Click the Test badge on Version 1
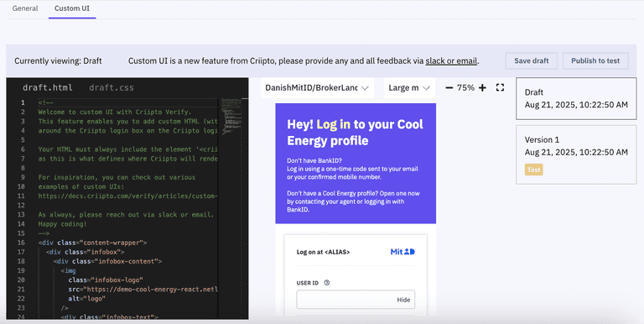 (533, 170)
